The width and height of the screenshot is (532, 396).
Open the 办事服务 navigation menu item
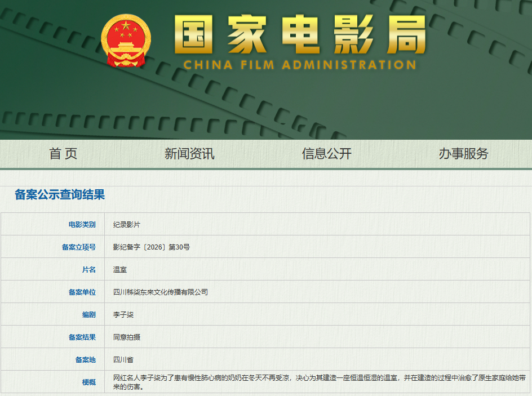(463, 154)
